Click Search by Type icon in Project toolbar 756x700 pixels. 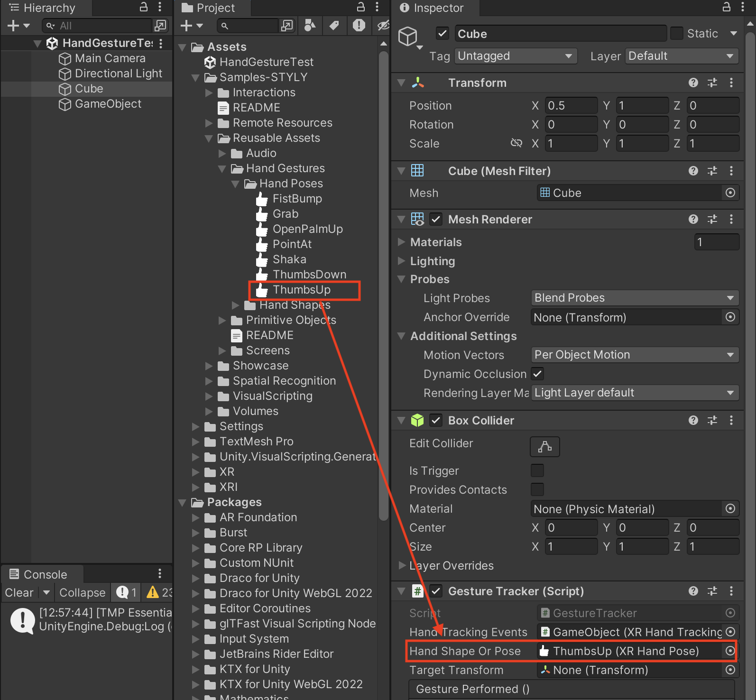point(309,26)
